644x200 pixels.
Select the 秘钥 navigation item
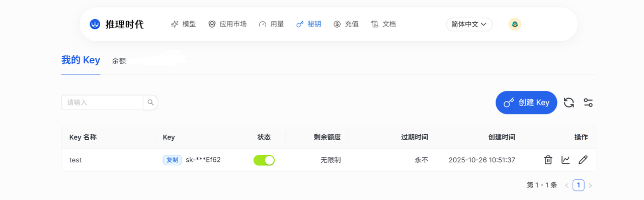pos(308,24)
